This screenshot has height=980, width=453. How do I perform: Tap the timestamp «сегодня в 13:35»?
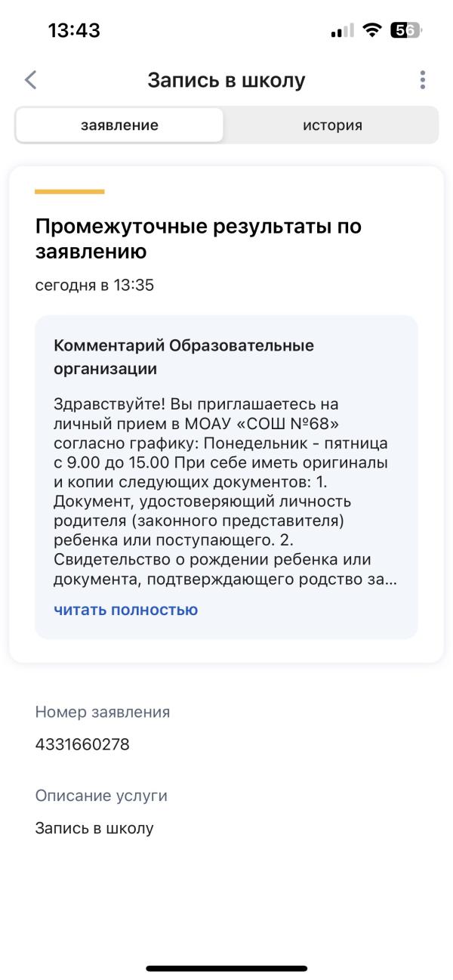click(94, 286)
